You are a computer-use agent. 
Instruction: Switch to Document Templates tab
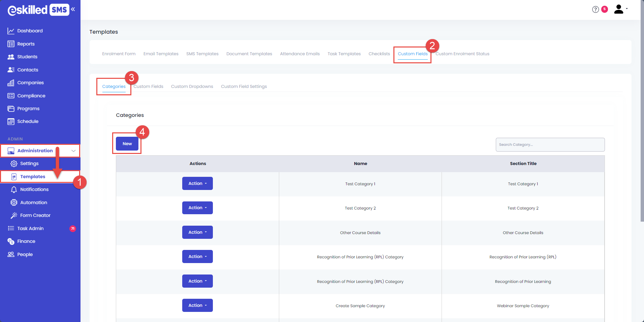[x=249, y=54]
